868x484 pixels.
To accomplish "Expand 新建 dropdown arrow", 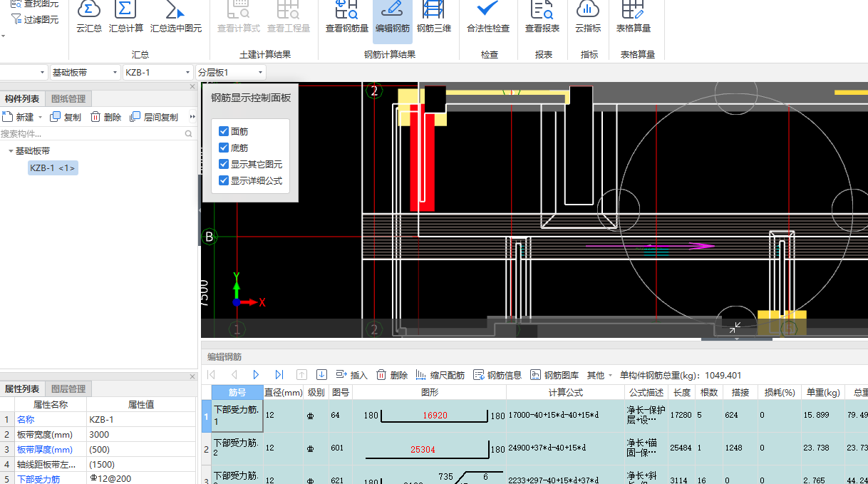I will pyautogui.click(x=40, y=118).
